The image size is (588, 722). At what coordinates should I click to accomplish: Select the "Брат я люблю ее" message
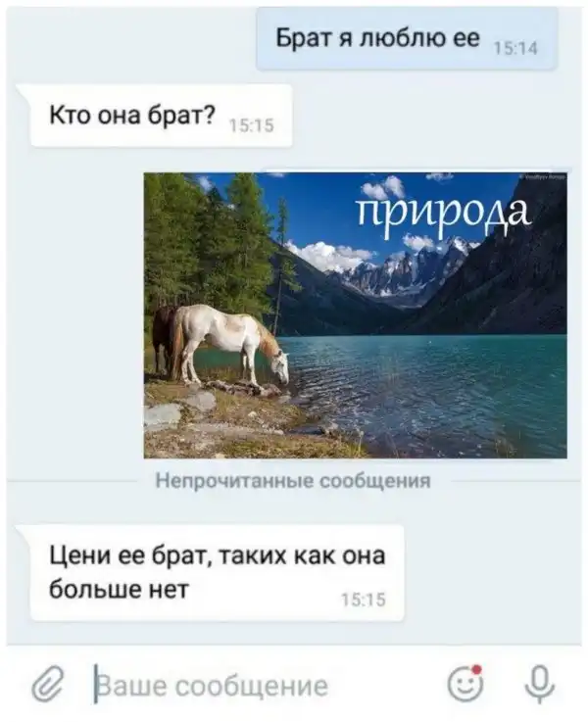pyautogui.click(x=407, y=39)
